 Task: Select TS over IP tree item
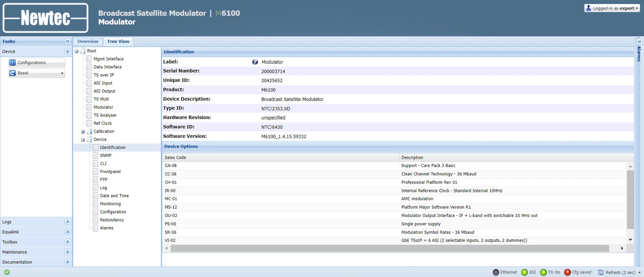click(104, 75)
